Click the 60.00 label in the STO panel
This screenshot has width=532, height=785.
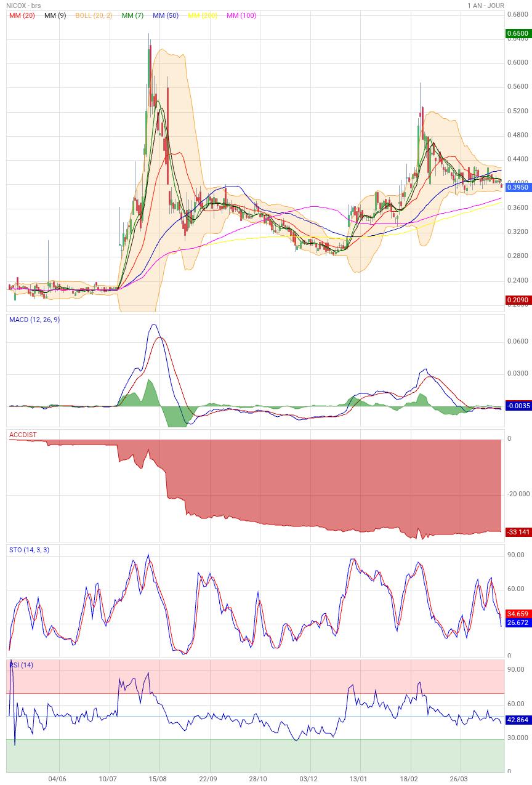pos(516,589)
